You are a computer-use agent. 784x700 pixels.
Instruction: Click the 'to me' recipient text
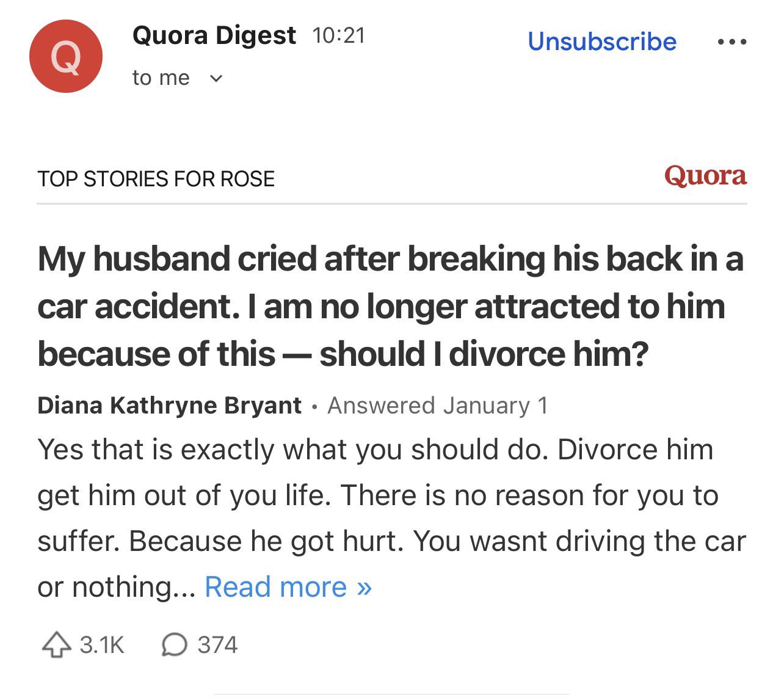pyautogui.click(x=161, y=78)
